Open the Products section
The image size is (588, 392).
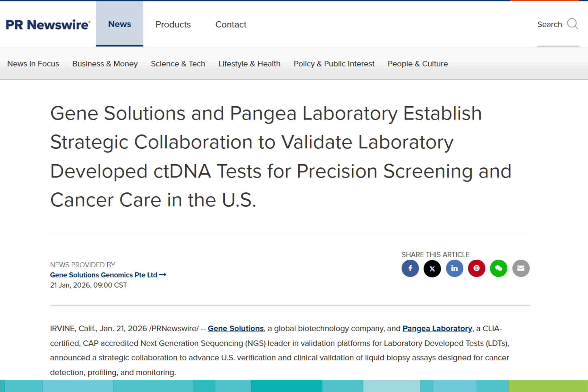[173, 24]
